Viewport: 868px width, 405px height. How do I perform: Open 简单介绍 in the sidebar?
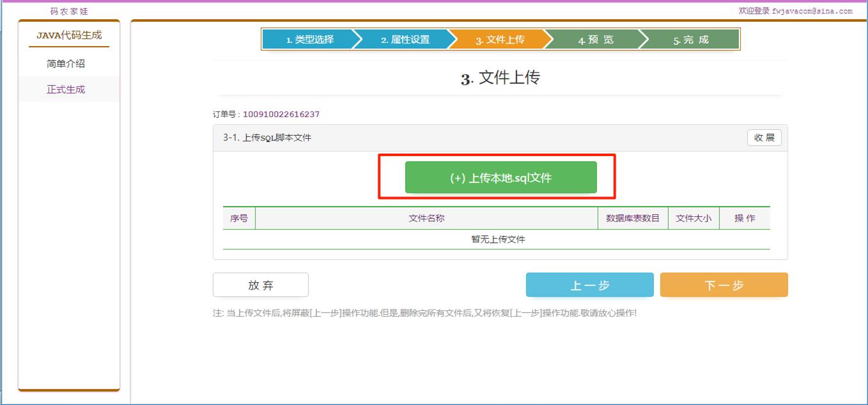(x=66, y=64)
